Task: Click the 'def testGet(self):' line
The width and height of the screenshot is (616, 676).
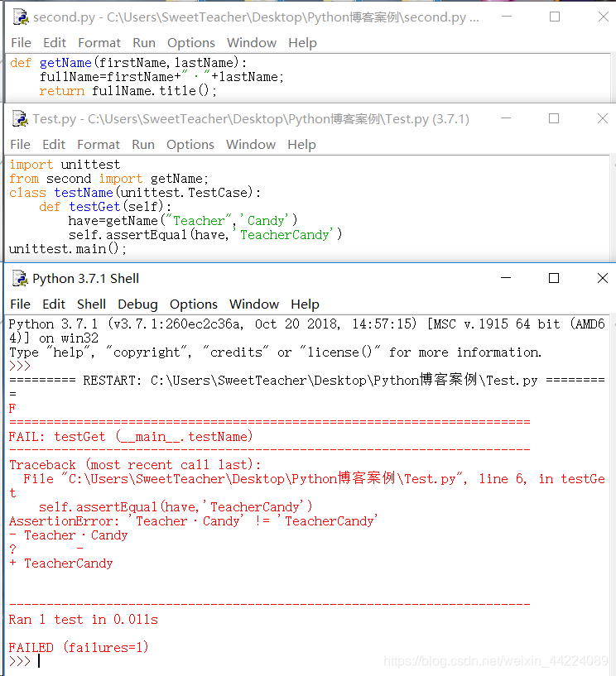Action: click(x=105, y=207)
